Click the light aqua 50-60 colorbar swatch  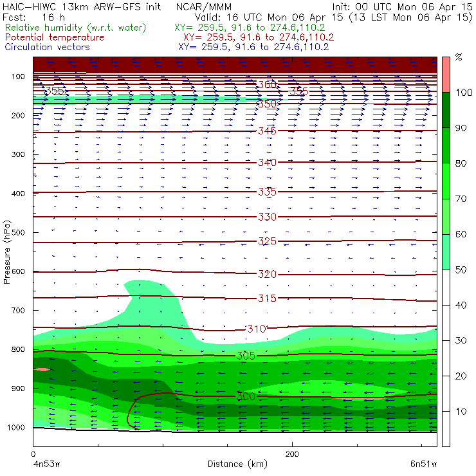[446, 252]
